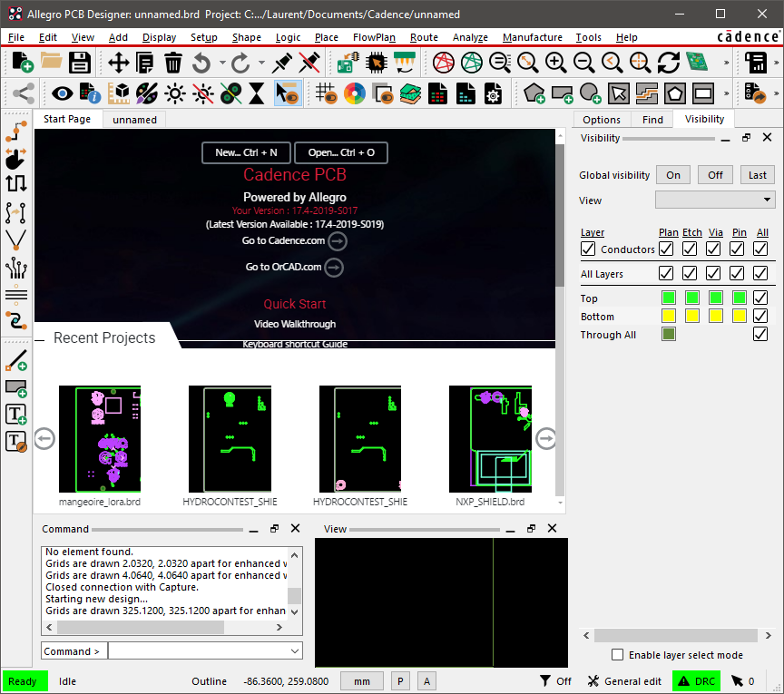Click the Zoom Out magnifier icon
Image resolution: width=784 pixels, height=694 pixels.
click(583, 63)
